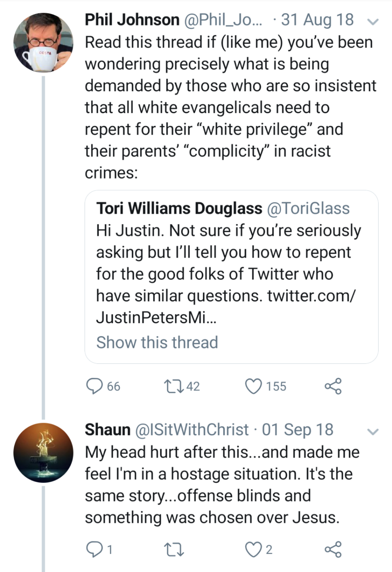Click the 01 Sep 18 timestamp
Screen dimensions: 392x572
pos(298,430)
